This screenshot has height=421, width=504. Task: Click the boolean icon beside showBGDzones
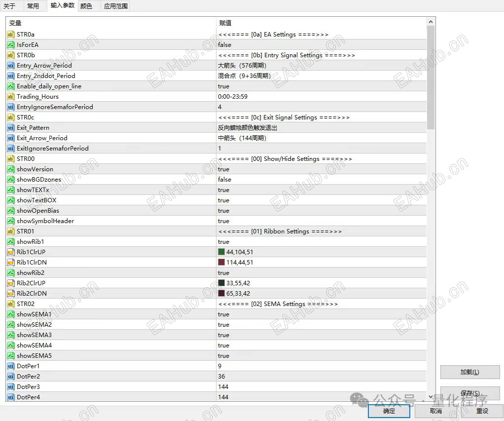point(11,180)
